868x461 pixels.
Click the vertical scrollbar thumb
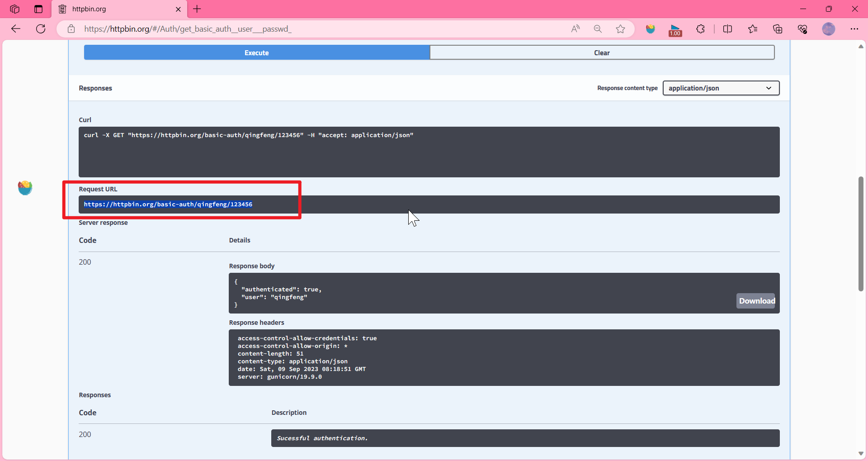click(x=861, y=234)
